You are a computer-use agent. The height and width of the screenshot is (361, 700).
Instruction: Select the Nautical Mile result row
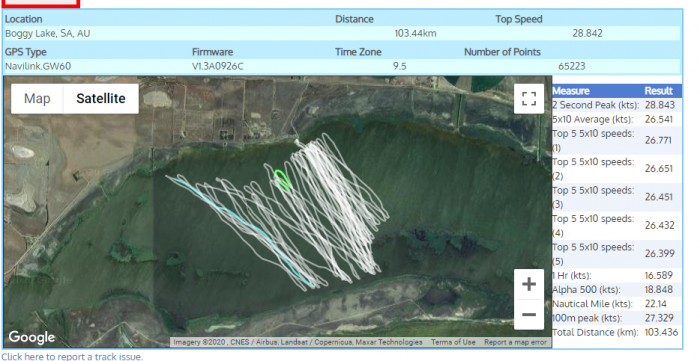click(x=617, y=304)
